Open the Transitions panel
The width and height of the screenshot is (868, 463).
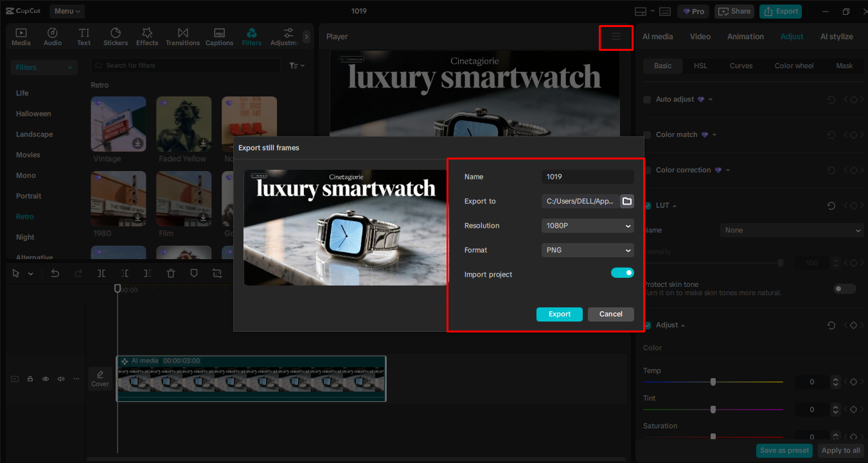pos(182,35)
